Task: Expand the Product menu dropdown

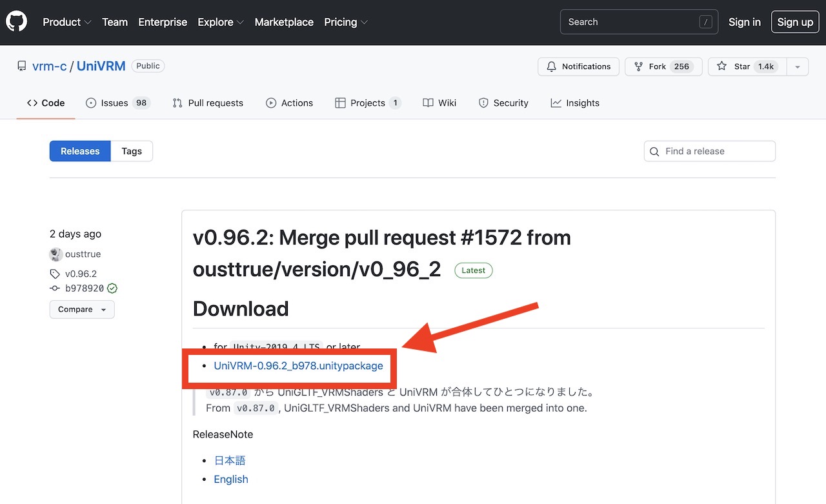Action: point(67,22)
